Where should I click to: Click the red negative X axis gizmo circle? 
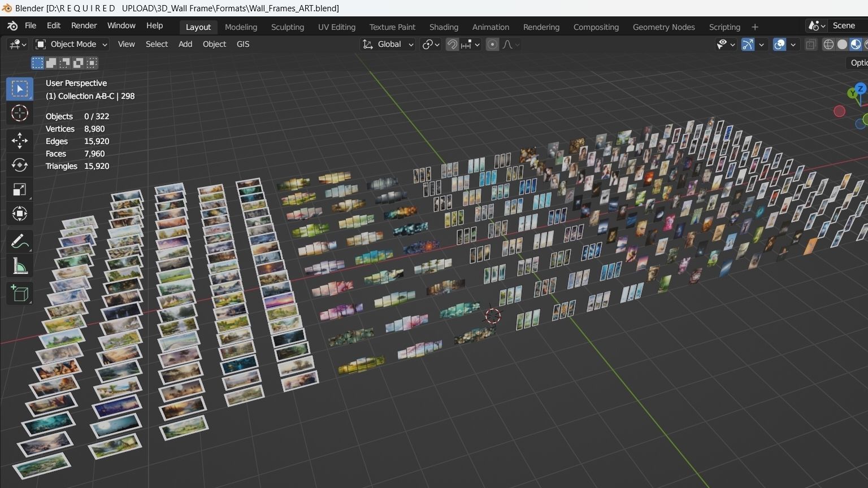pos(839,111)
